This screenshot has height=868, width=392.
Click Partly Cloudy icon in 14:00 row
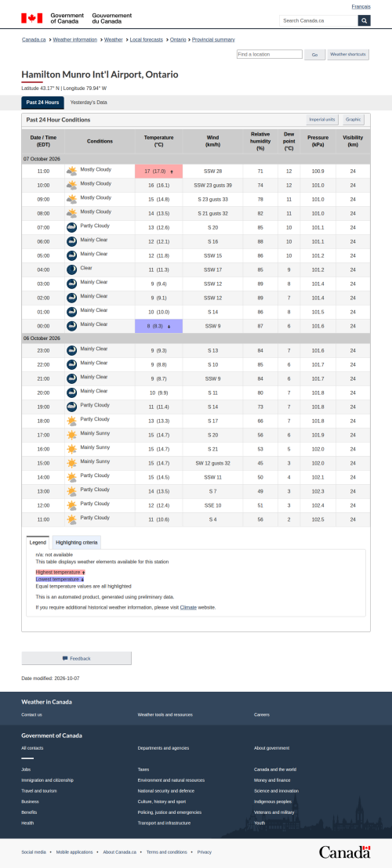click(71, 477)
